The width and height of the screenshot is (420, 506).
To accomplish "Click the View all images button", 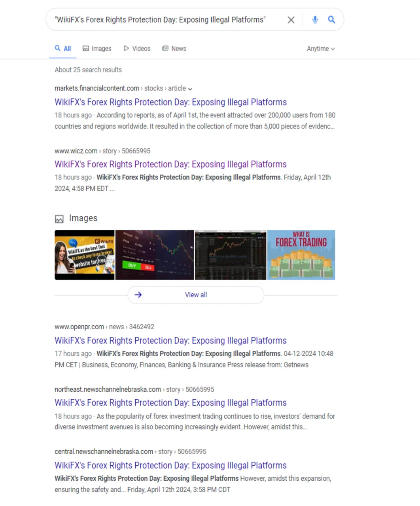I will coord(196,295).
